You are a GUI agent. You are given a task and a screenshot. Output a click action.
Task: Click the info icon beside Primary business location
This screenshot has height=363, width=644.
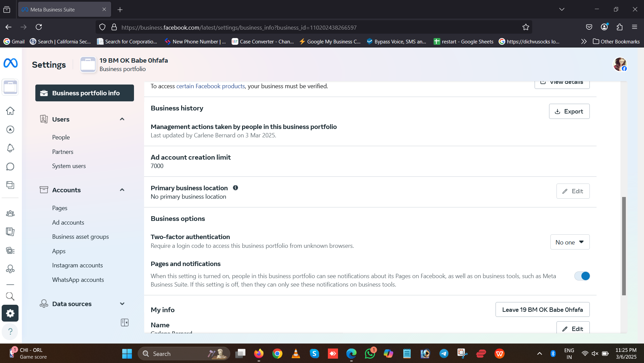[235, 188]
